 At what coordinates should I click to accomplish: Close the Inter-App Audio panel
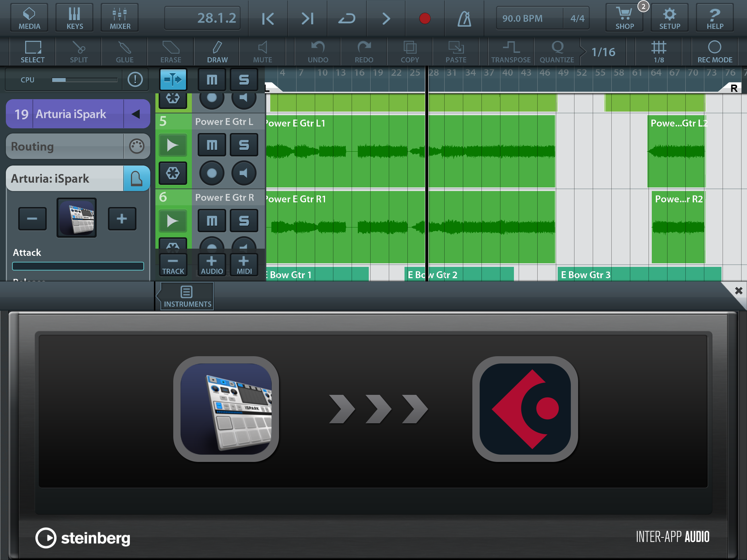tap(739, 291)
